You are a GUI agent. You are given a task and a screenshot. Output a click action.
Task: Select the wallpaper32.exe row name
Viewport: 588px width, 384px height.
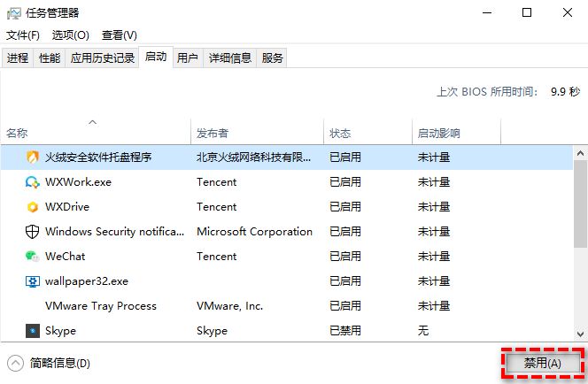tap(87, 281)
